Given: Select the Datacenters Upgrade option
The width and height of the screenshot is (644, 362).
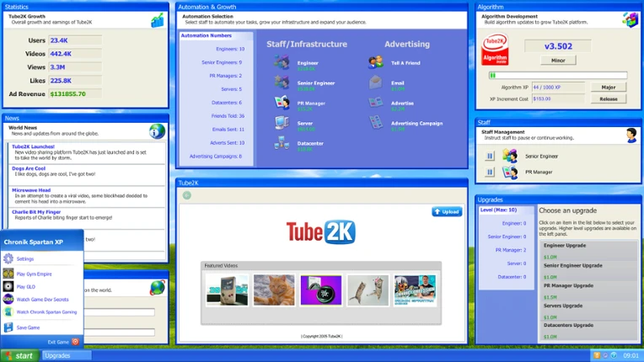Looking at the screenshot, I should coord(588,331).
